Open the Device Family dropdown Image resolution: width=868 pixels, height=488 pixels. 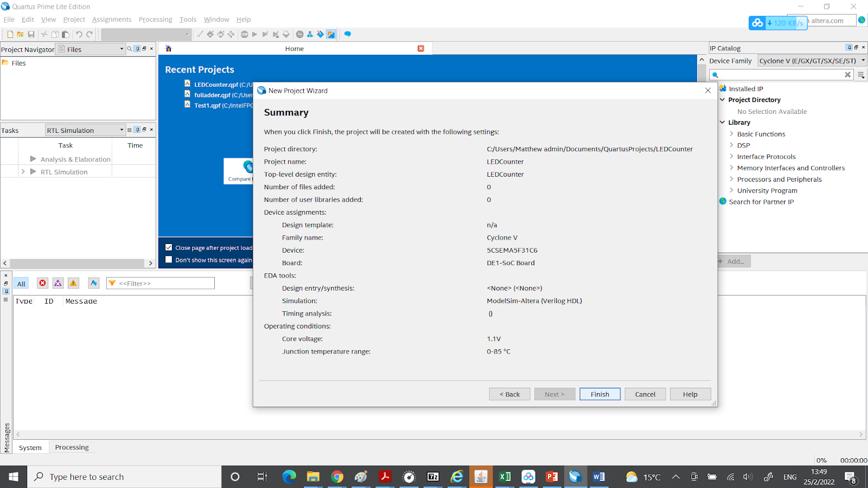(x=812, y=61)
